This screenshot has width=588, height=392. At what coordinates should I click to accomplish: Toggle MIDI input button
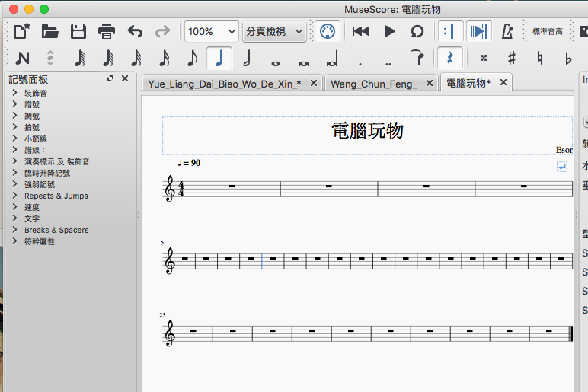click(x=327, y=31)
